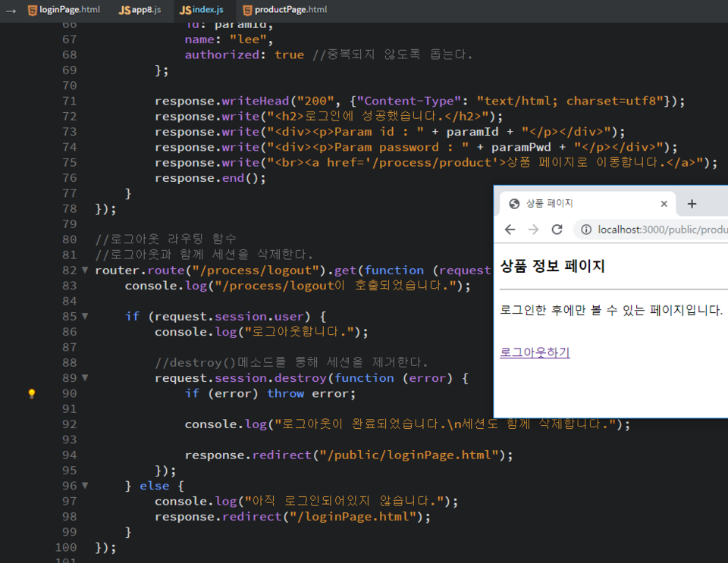Click line number 100 in the gutter
Viewport: 728px width, 563px height.
66,547
